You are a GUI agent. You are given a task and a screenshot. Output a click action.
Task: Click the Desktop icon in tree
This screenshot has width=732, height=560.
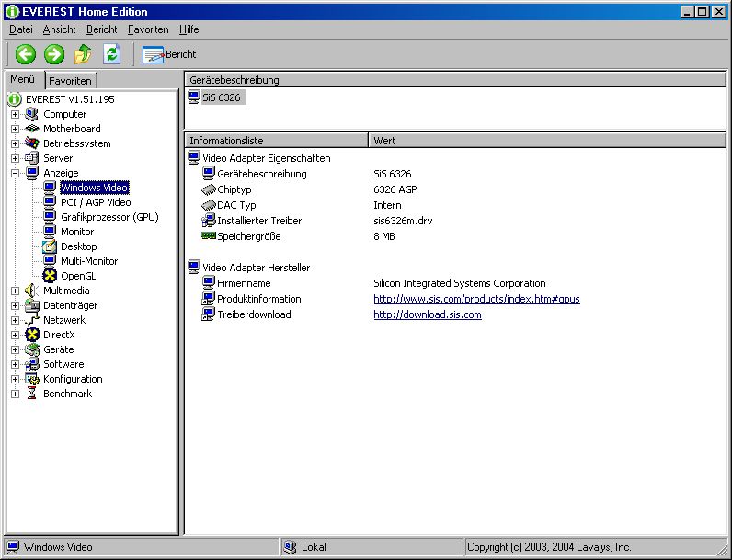50,246
